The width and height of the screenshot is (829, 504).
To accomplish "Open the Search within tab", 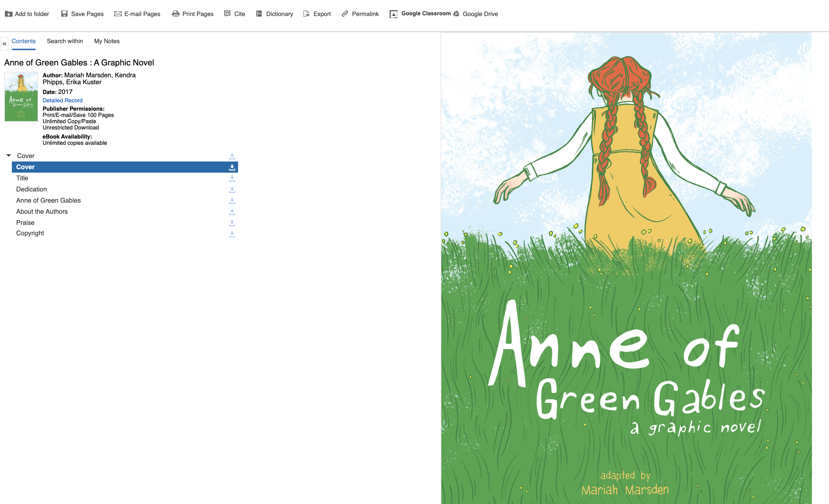I will click(x=65, y=41).
